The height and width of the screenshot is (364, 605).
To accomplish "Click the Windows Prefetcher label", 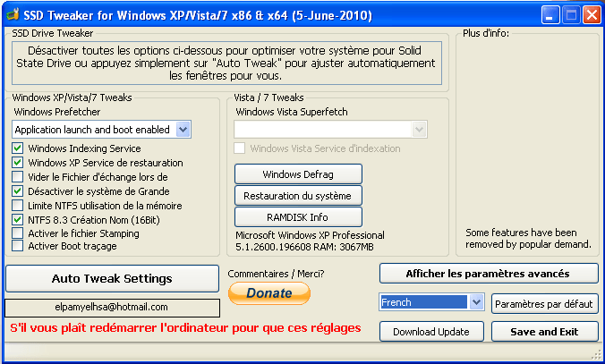I will [57, 112].
